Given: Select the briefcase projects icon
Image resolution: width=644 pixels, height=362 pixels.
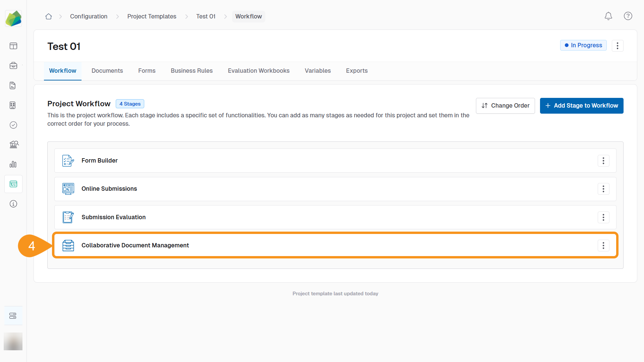Looking at the screenshot, I should pos(13,66).
